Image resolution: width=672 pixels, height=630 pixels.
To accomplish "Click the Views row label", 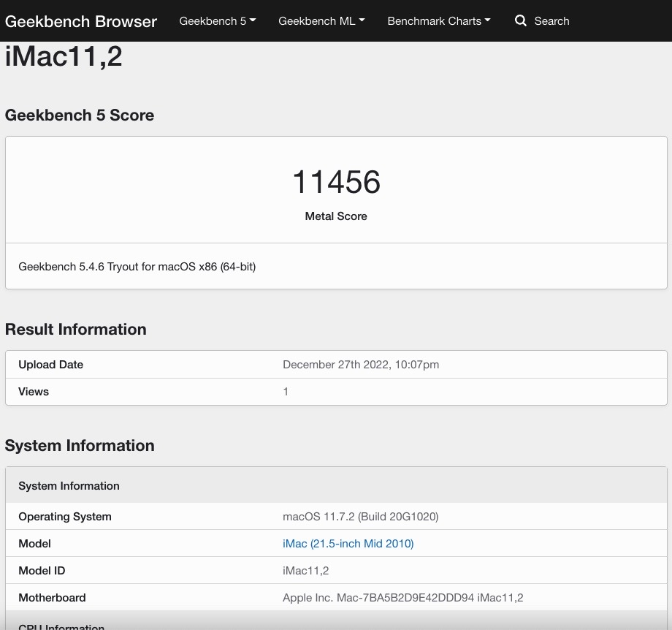I will pyautogui.click(x=34, y=392).
